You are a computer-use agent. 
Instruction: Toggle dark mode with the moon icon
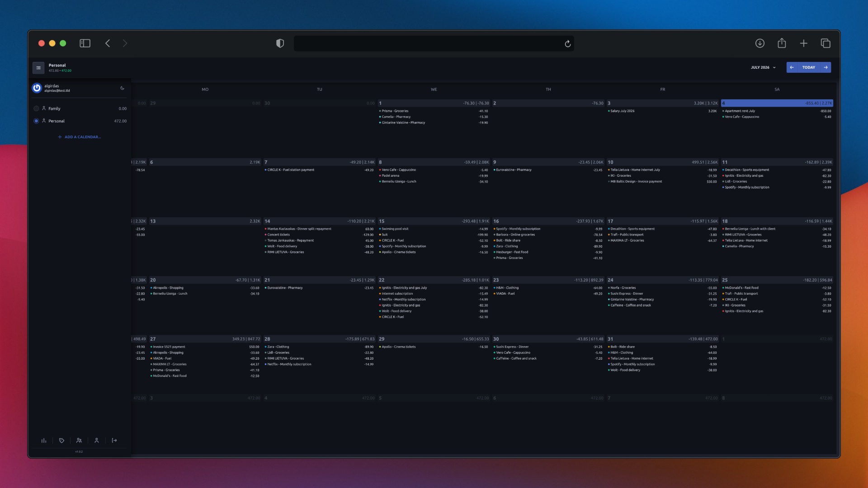[122, 88]
